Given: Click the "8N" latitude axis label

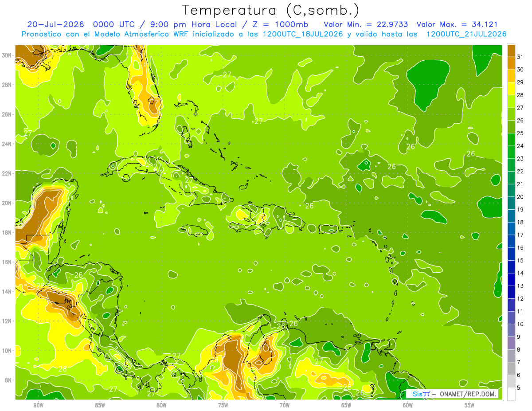Looking at the screenshot, I should (8, 380).
